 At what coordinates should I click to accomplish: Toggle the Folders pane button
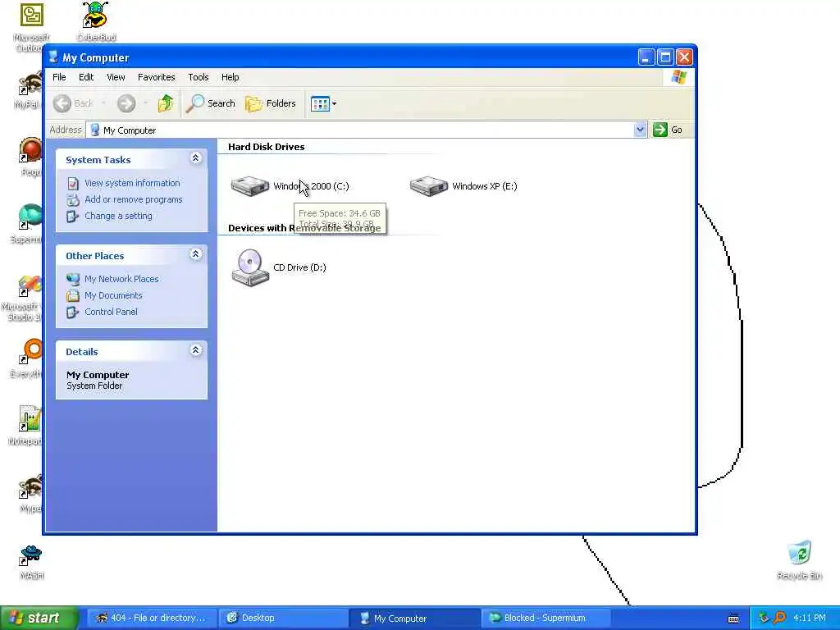tap(271, 103)
